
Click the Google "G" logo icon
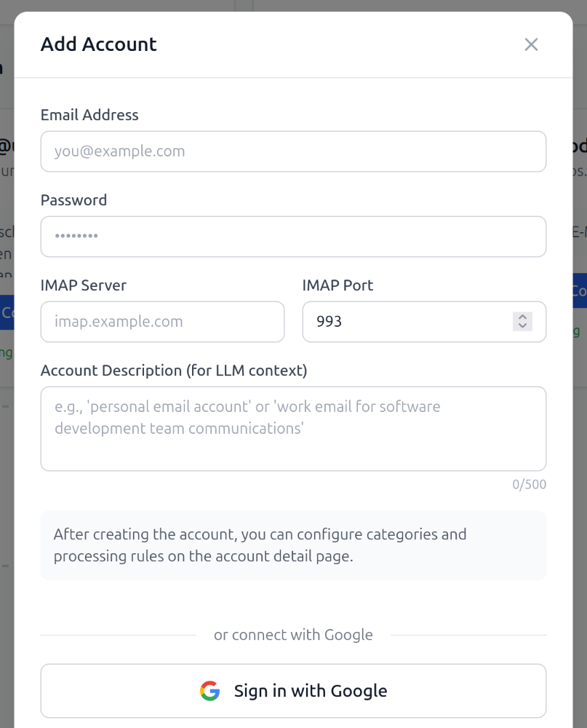(209, 690)
